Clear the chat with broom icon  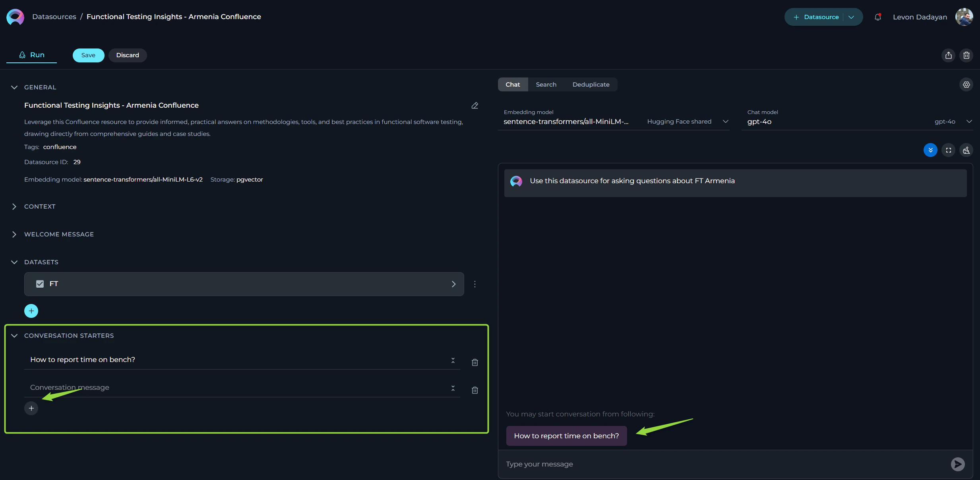(966, 150)
